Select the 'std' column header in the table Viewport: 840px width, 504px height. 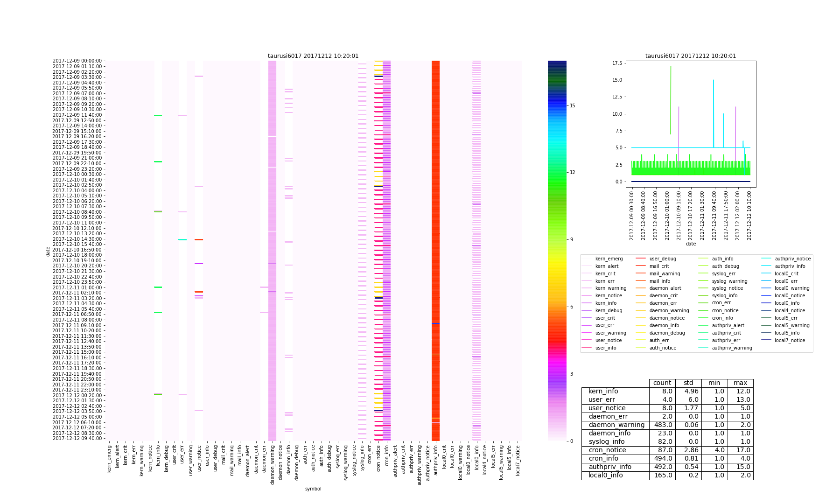688,383
